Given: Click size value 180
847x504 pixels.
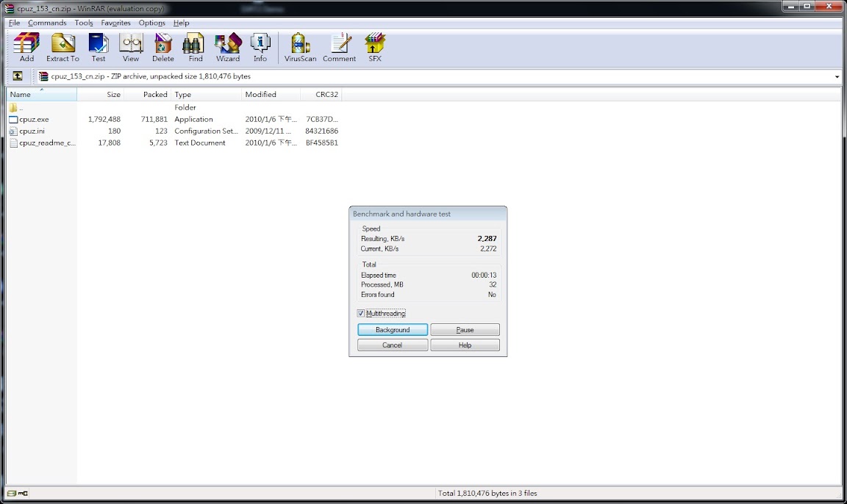Looking at the screenshot, I should tap(115, 131).
